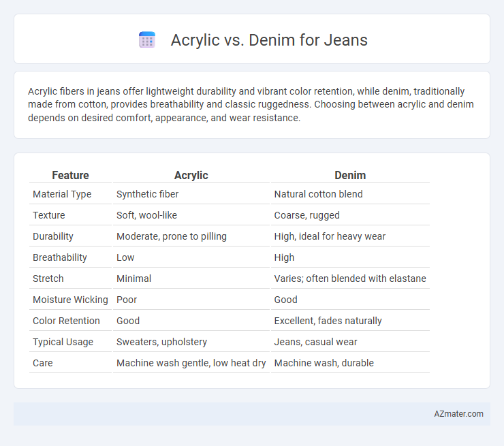The height and width of the screenshot is (446, 504).
Task: Select the "Care" row label
Action: (43, 363)
